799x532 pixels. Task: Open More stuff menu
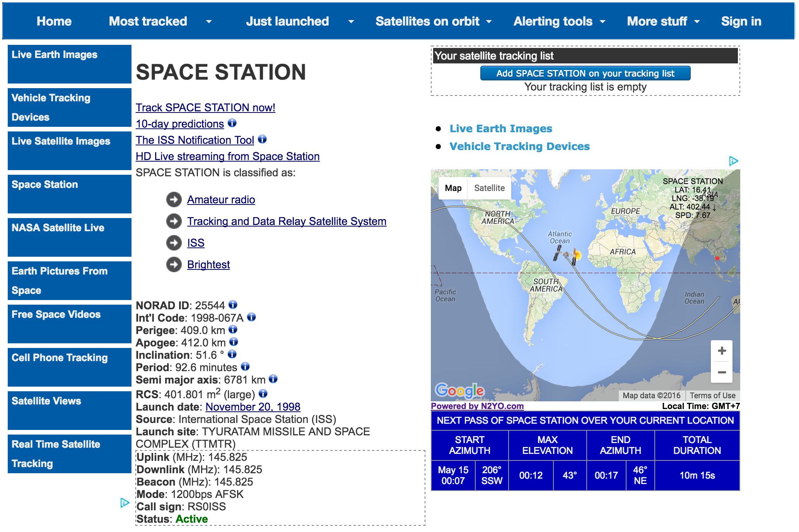[657, 21]
